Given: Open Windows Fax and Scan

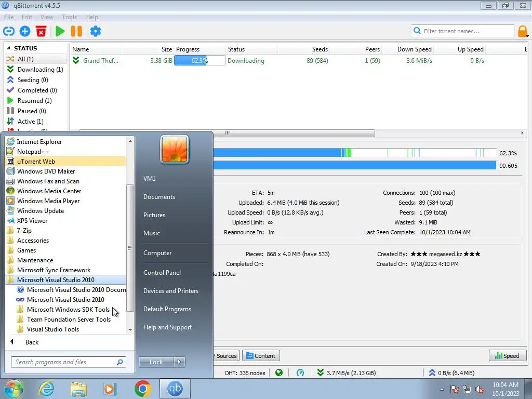Looking at the screenshot, I should coord(66,181).
